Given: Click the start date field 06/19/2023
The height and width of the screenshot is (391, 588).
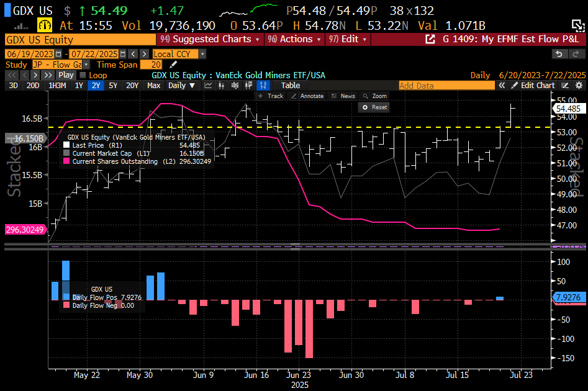Looking at the screenshot, I should pyautogui.click(x=30, y=54).
